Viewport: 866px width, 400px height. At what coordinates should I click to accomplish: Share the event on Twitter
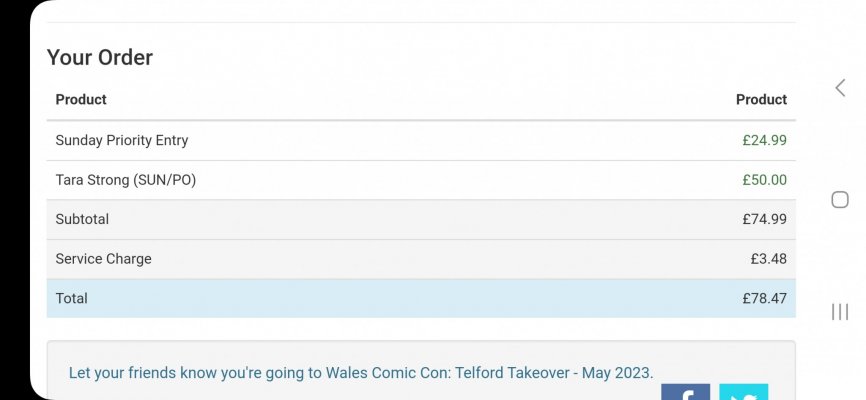pyautogui.click(x=743, y=393)
